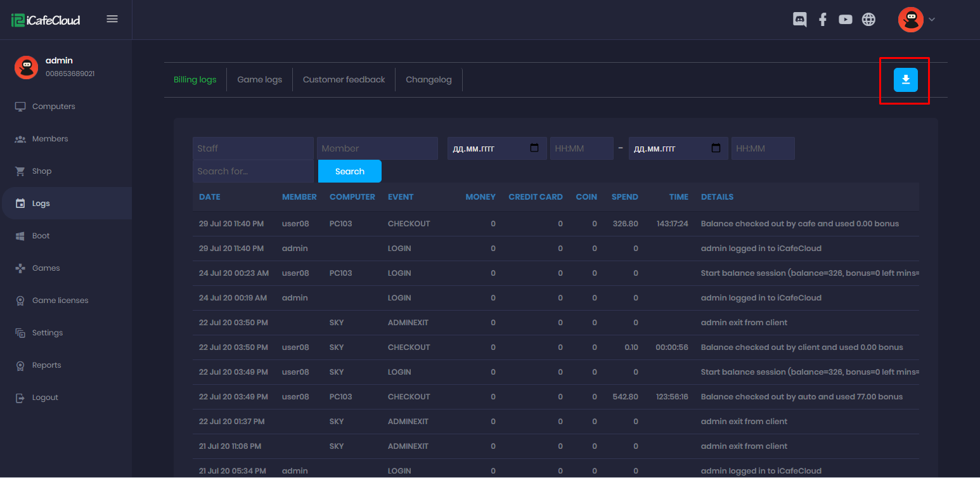The image size is (980, 478).
Task: Open Customer feedback tab
Action: pos(344,80)
